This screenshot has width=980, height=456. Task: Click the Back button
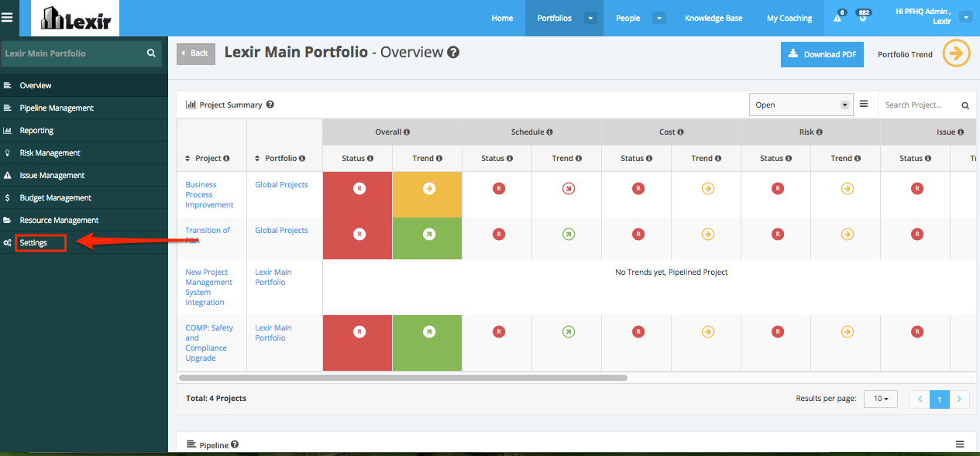pyautogui.click(x=196, y=53)
